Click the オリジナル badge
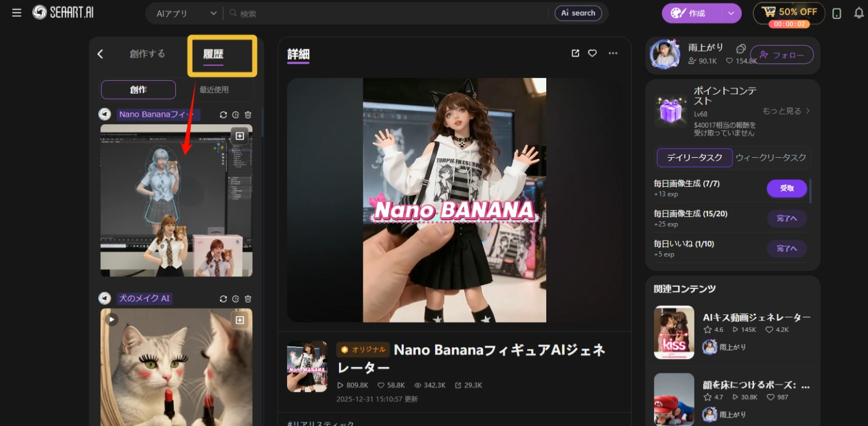 point(363,349)
